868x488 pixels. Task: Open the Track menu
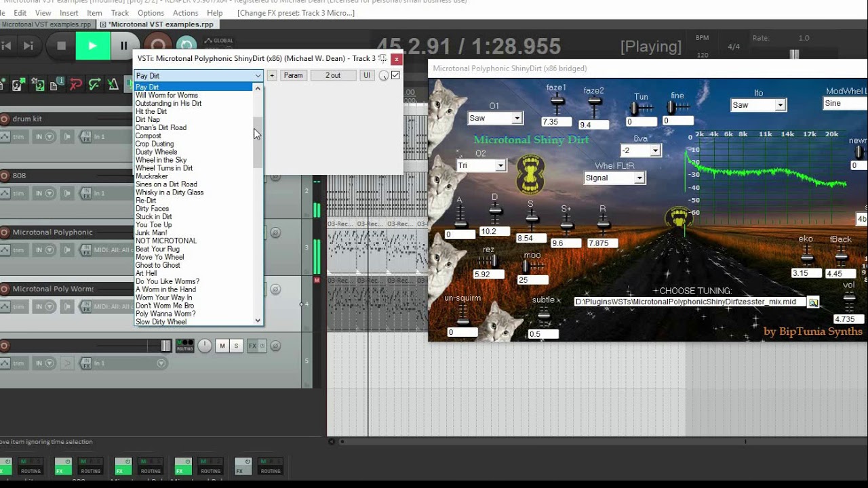pyautogui.click(x=120, y=13)
